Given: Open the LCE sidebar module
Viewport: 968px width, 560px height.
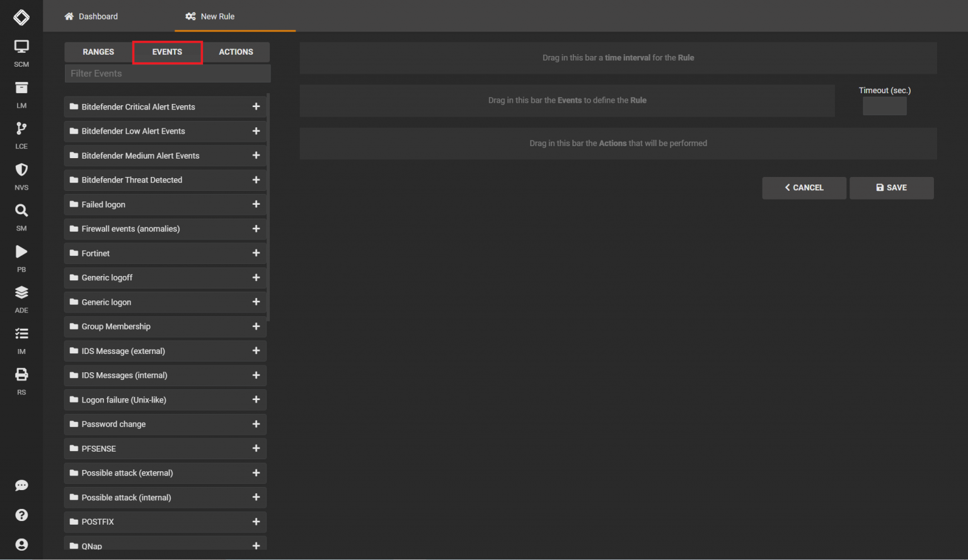Looking at the screenshot, I should (x=21, y=129).
